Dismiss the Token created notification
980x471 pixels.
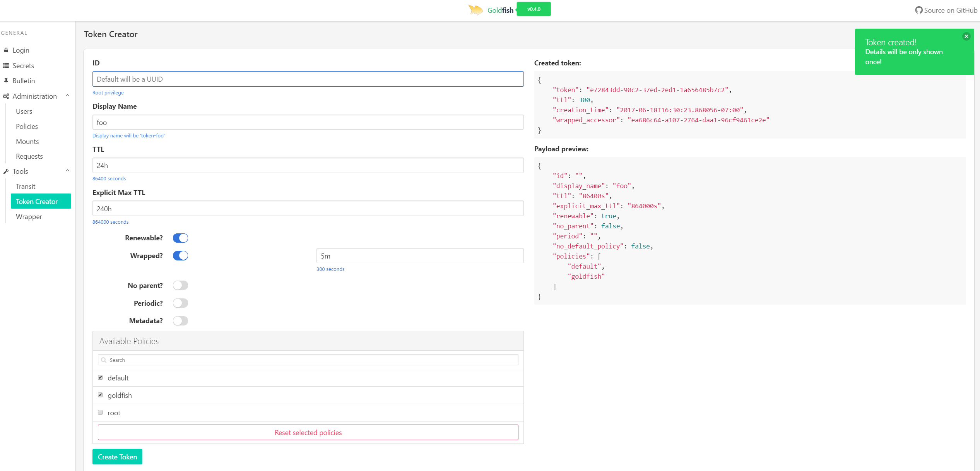pos(966,36)
